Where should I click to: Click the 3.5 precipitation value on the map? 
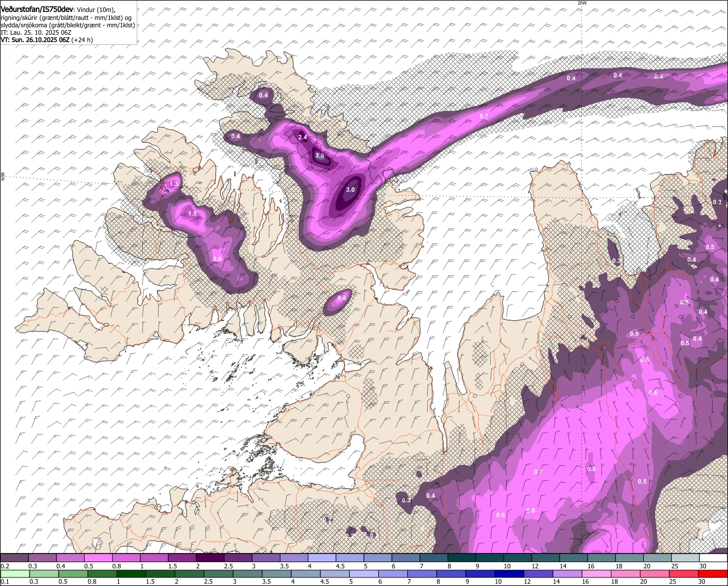point(320,156)
